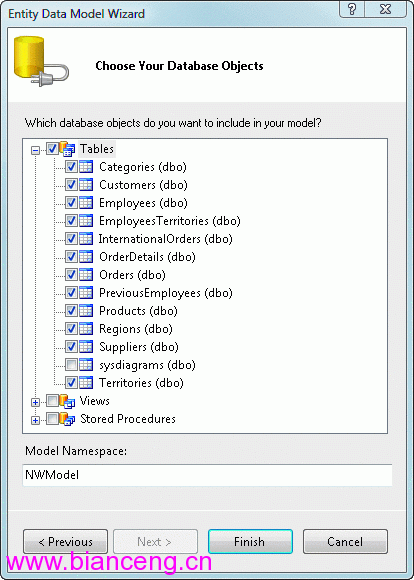The height and width of the screenshot is (580, 414).
Task: Click the Employees table icon
Action: click(x=86, y=203)
